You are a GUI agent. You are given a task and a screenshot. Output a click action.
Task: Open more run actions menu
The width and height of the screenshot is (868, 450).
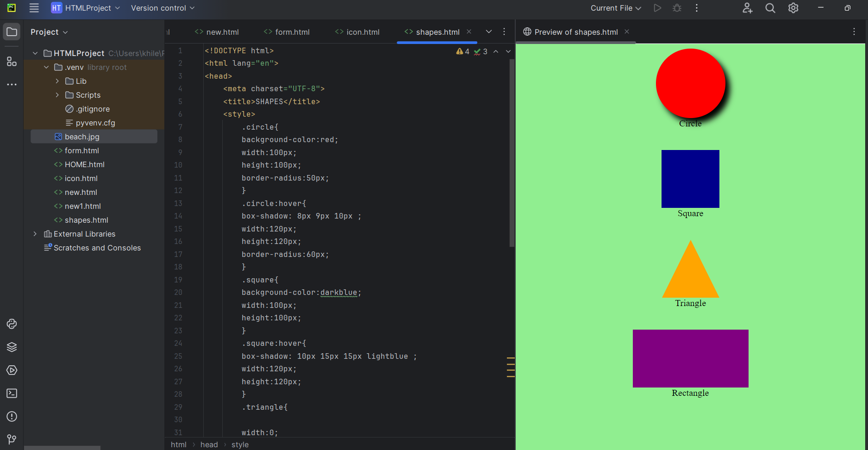[696, 8]
